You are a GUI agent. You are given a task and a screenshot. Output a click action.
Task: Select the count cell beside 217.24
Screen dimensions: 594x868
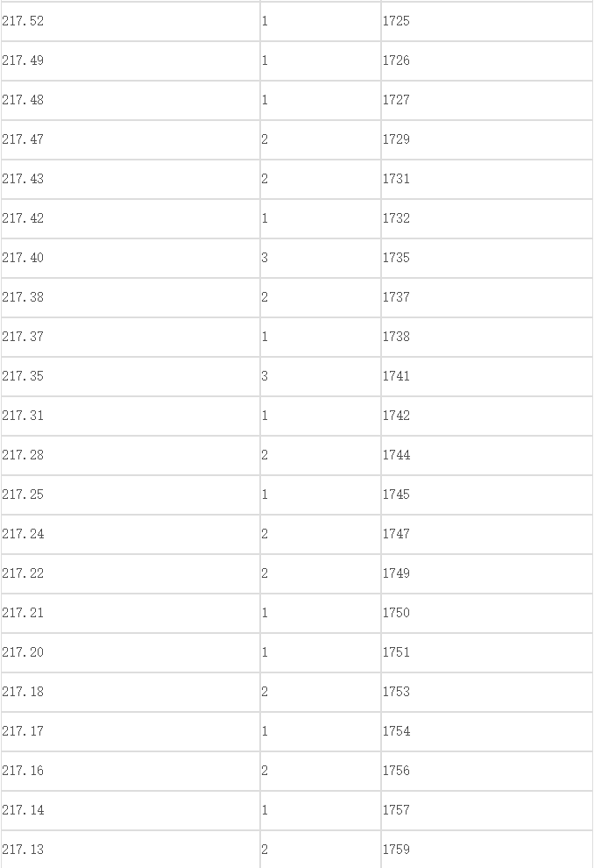321,534
